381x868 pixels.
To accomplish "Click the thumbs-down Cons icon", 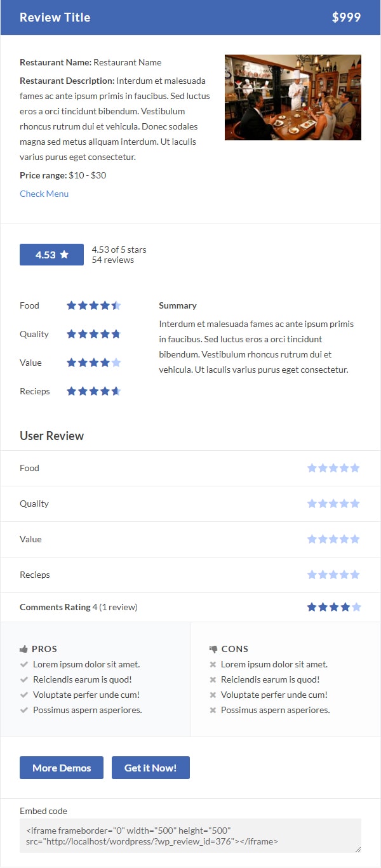I will pyautogui.click(x=213, y=649).
